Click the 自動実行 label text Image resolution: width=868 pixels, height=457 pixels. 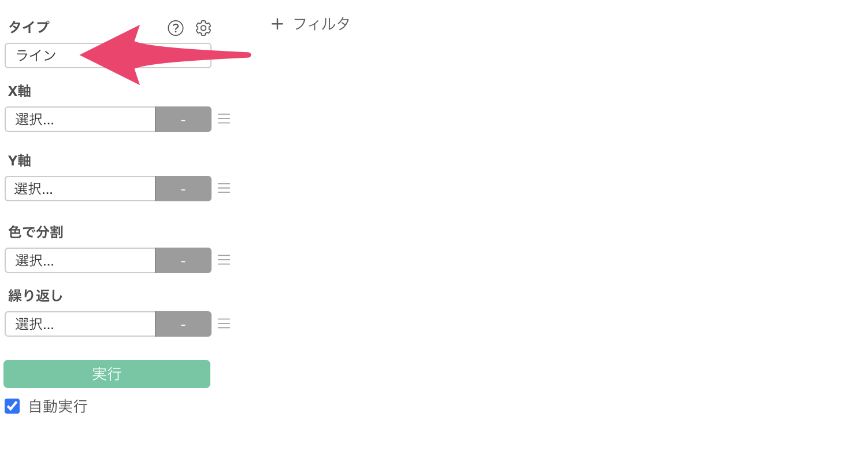click(58, 406)
